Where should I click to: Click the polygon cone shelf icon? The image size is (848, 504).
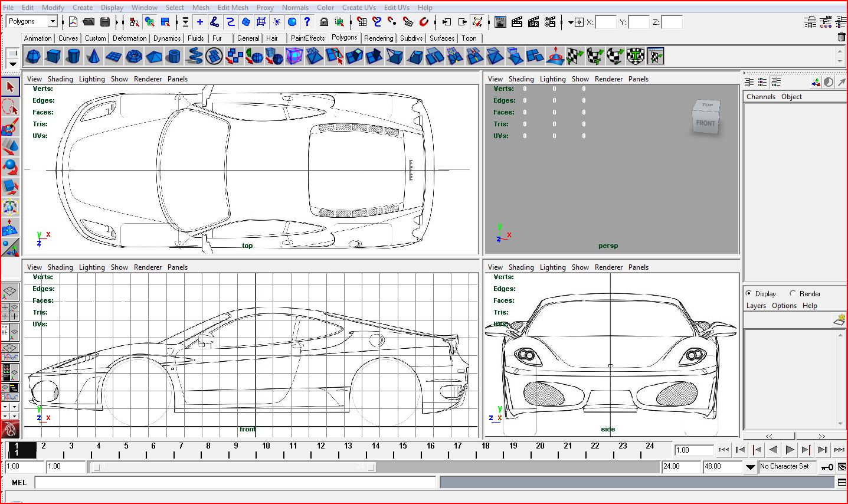coord(93,57)
